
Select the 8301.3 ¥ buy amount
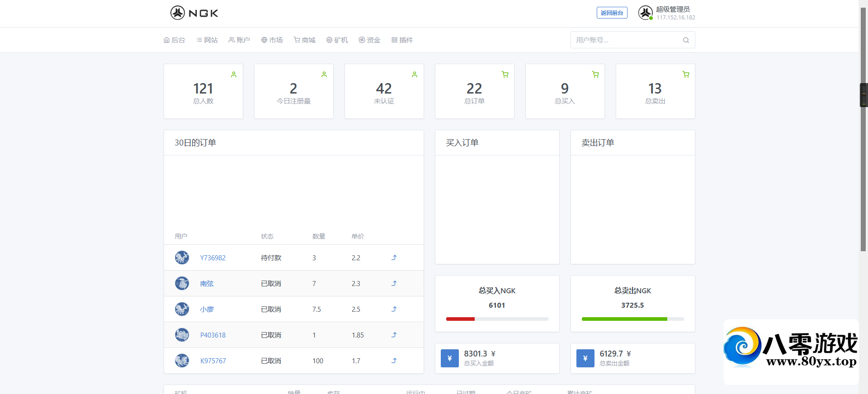(x=480, y=354)
